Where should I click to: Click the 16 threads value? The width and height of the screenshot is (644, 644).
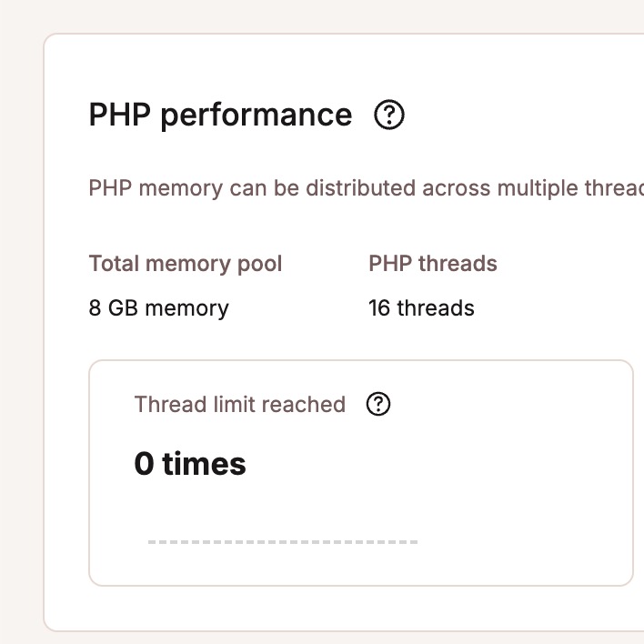coord(421,308)
